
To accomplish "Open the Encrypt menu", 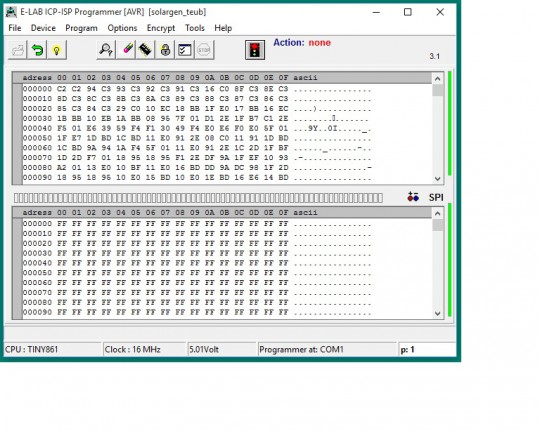I will coord(161,28).
